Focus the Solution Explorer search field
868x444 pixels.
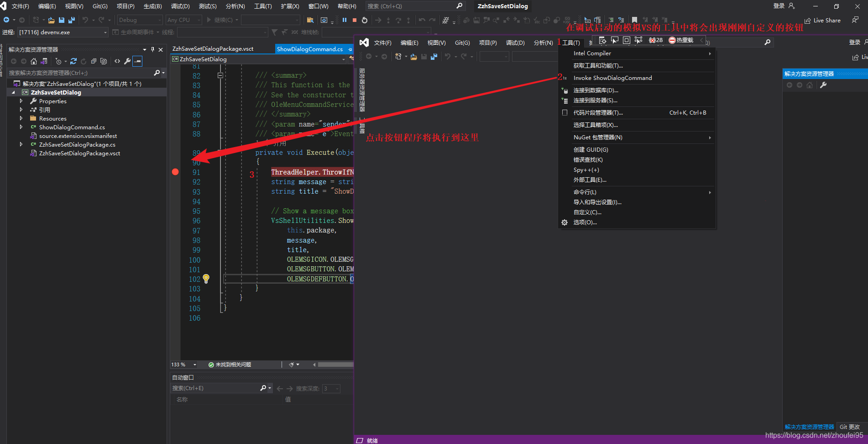point(81,73)
